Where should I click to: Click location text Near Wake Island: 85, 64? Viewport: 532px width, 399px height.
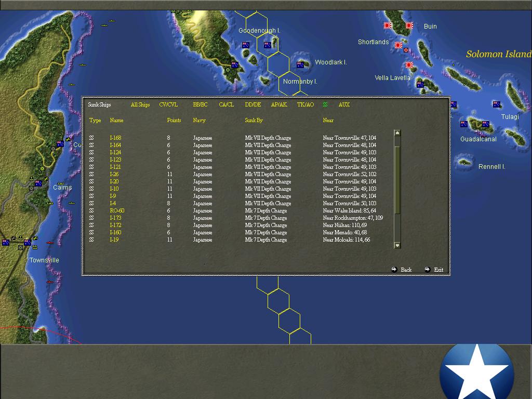pyautogui.click(x=350, y=210)
